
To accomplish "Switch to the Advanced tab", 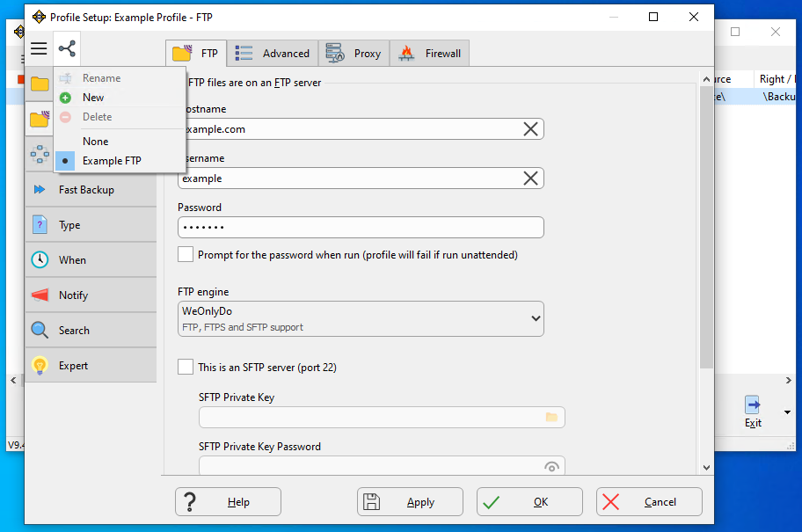I will pyautogui.click(x=273, y=54).
